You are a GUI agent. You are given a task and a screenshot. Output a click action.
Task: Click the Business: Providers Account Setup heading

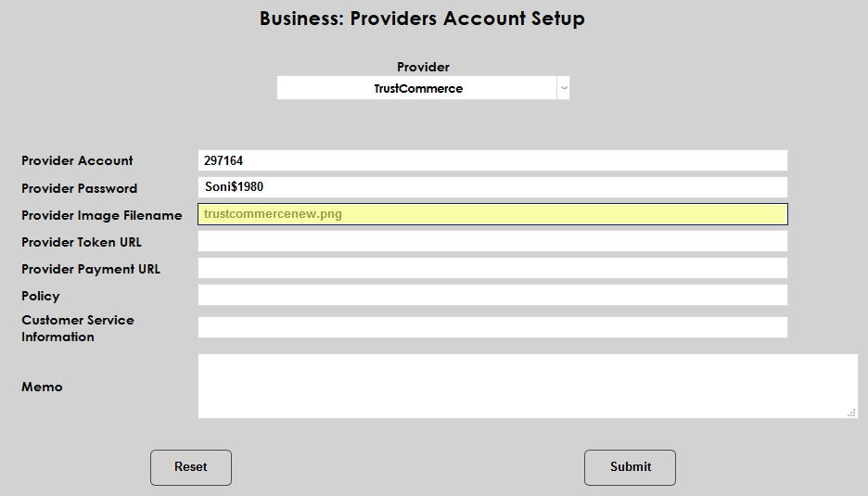[422, 19]
